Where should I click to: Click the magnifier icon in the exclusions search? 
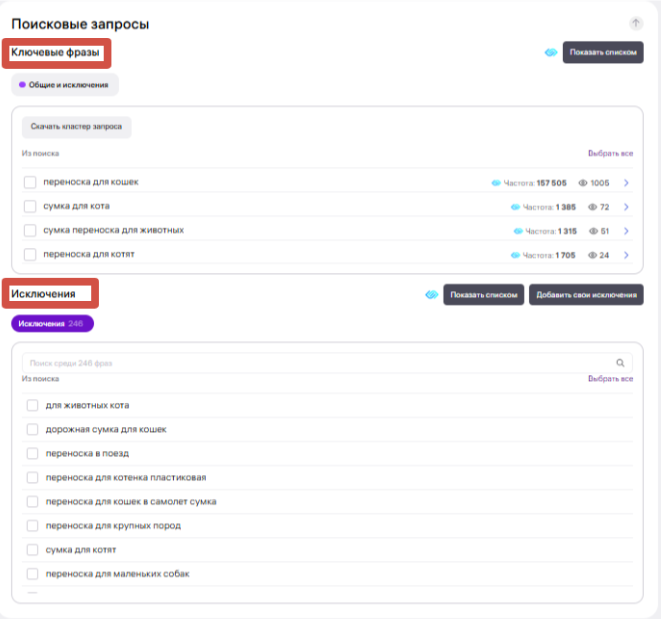tap(620, 363)
